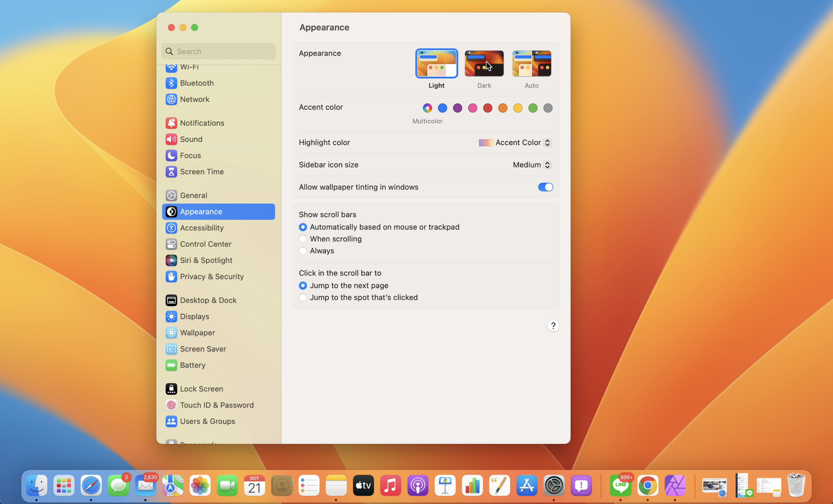The width and height of the screenshot is (833, 504).
Task: Open Privacy & Security hand icon
Action: (171, 277)
